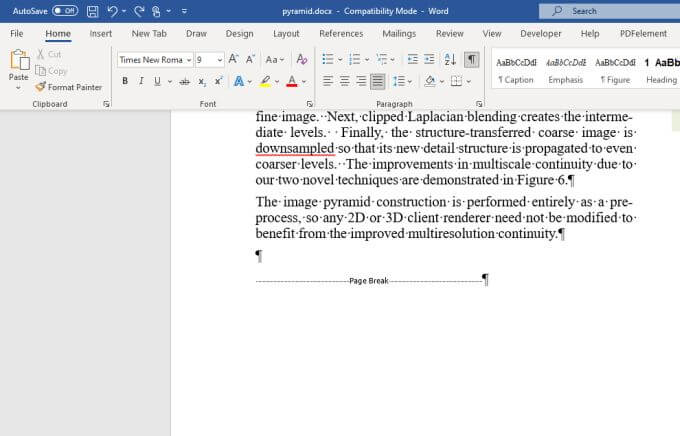The image size is (680, 436).
Task: Click the Sort icon
Action: [x=450, y=60]
